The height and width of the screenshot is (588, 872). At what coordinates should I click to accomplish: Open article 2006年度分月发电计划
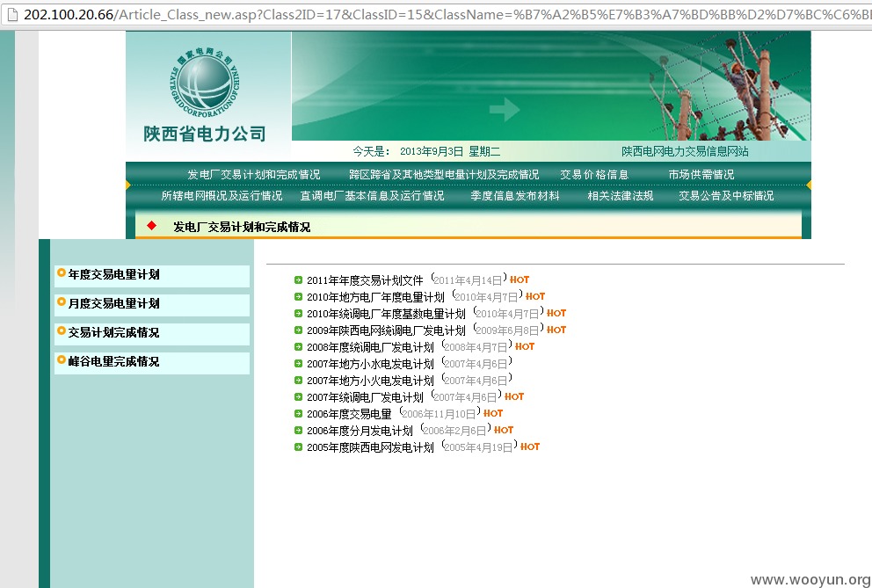[x=360, y=431]
